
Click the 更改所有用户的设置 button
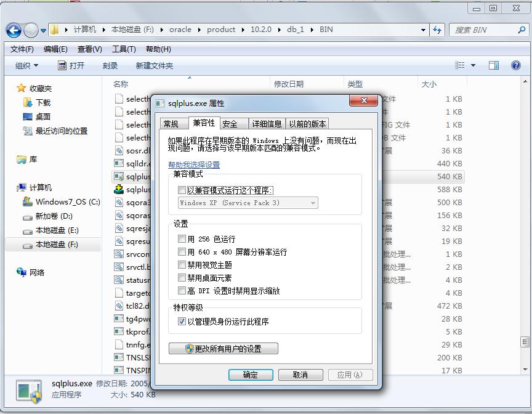224,349
